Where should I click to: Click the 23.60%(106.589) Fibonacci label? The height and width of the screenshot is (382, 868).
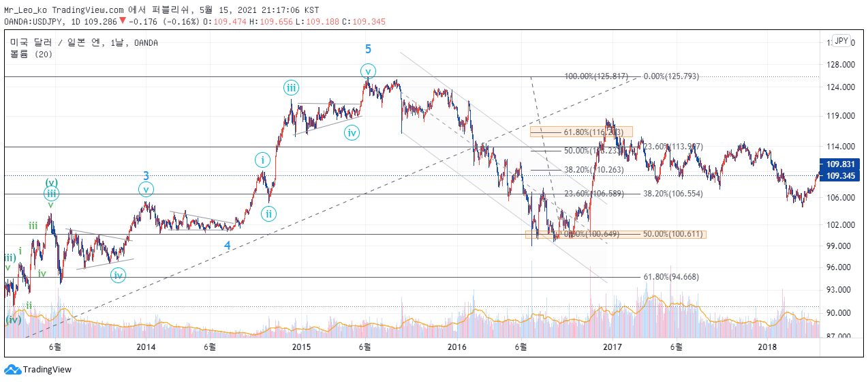[595, 194]
